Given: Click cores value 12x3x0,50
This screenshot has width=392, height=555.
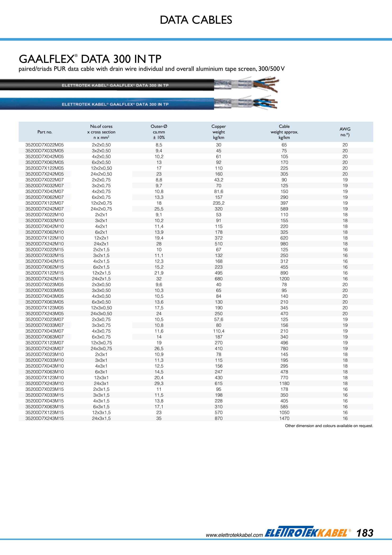Looking at the screenshot, I should [101, 308].
